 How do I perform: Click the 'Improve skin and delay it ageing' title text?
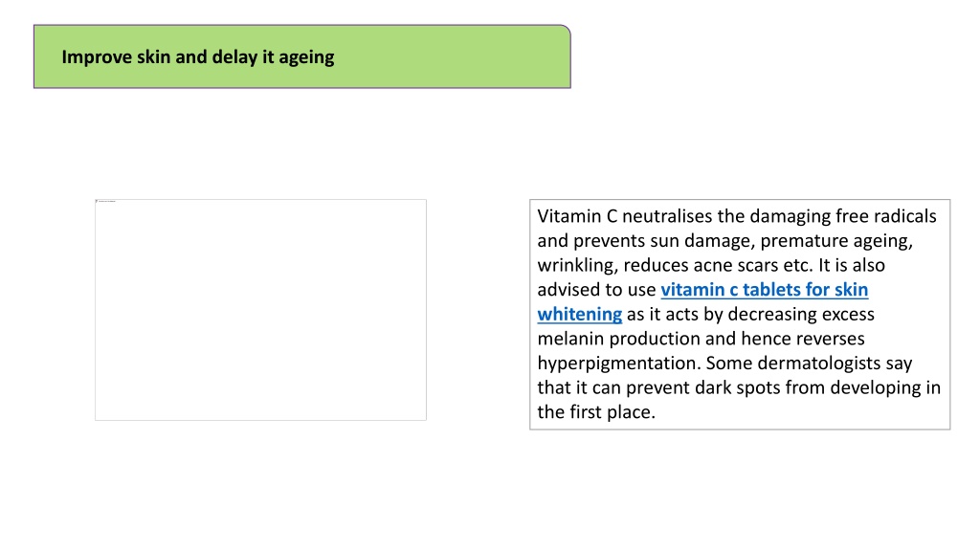point(197,56)
